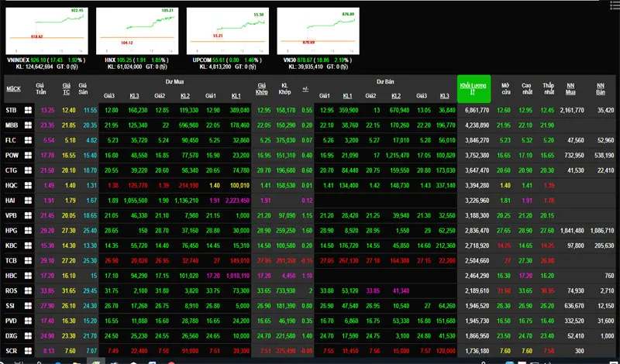
Task: Sort by the Dư Mua KL2 header
Action: point(185,96)
